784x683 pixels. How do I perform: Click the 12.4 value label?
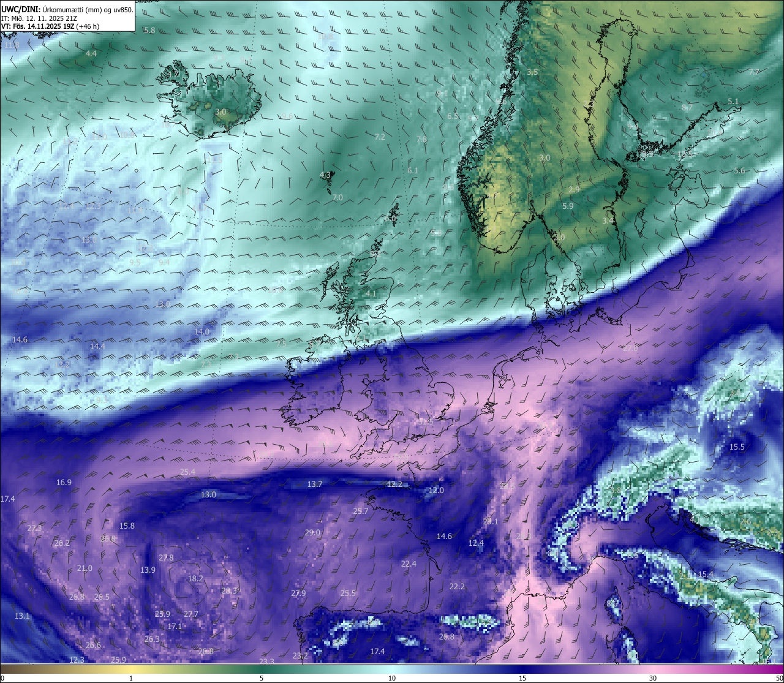pos(476,543)
